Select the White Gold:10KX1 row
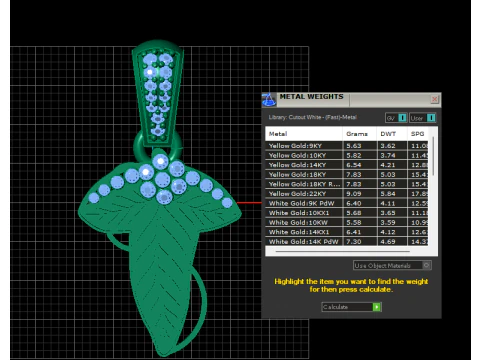 pyautogui.click(x=347, y=213)
